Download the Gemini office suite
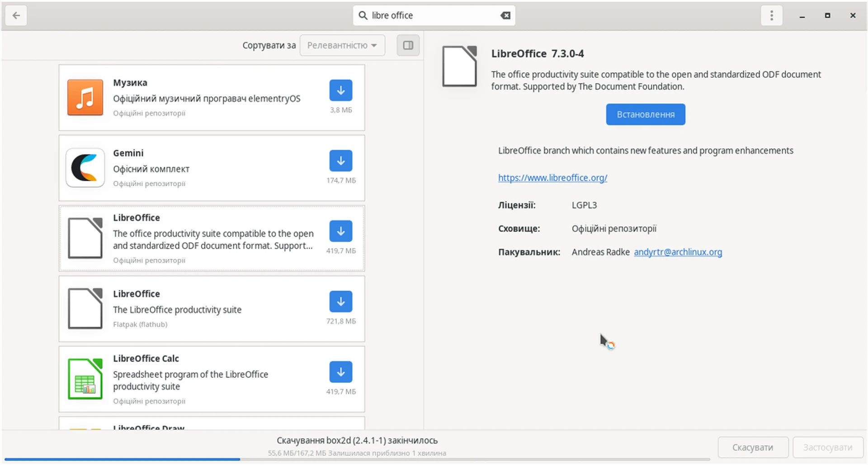 tap(340, 161)
